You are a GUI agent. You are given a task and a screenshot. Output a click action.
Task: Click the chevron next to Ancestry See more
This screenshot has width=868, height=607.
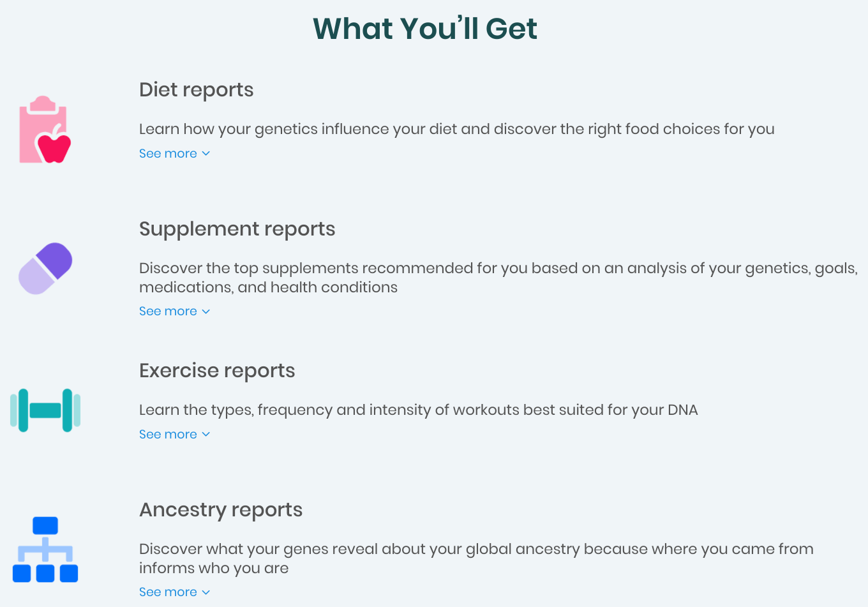pos(206,592)
